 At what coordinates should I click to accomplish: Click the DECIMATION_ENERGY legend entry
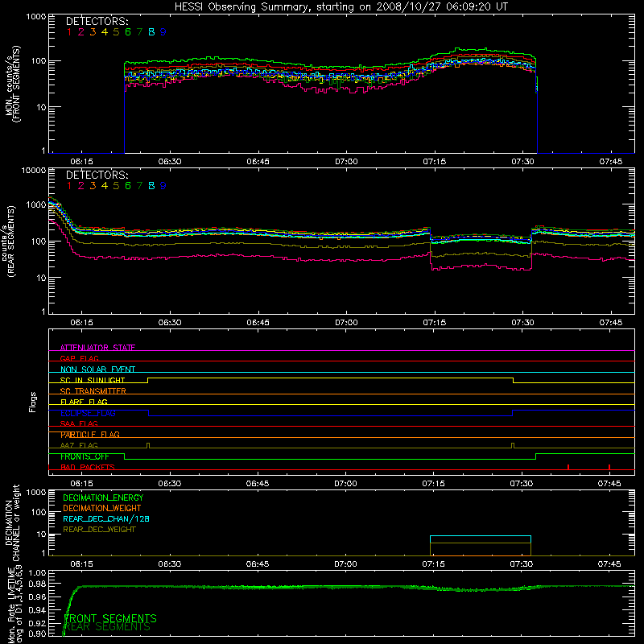[103, 497]
